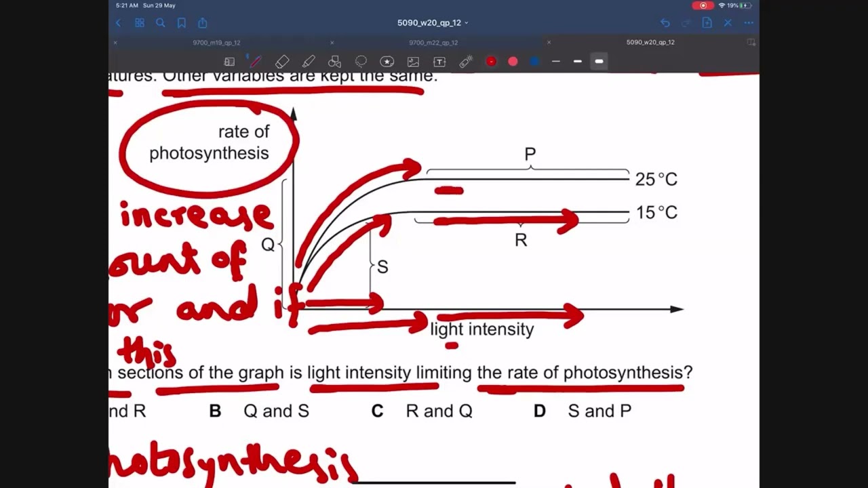868x488 pixels.
Task: Open the search tool
Action: [x=161, y=23]
